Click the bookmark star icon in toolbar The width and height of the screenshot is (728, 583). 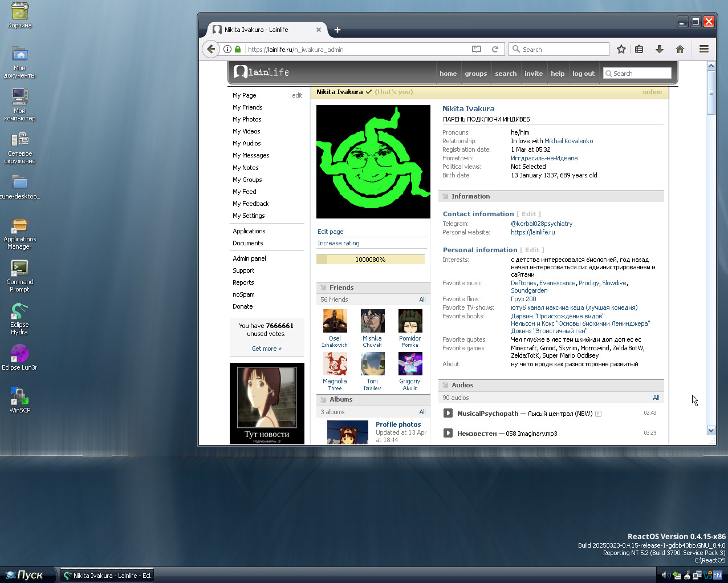tap(621, 50)
